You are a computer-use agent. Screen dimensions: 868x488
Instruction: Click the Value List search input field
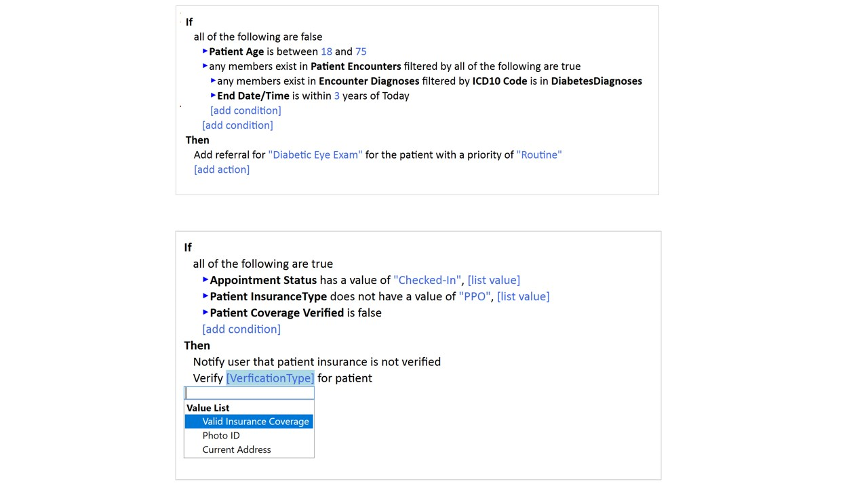click(x=249, y=393)
